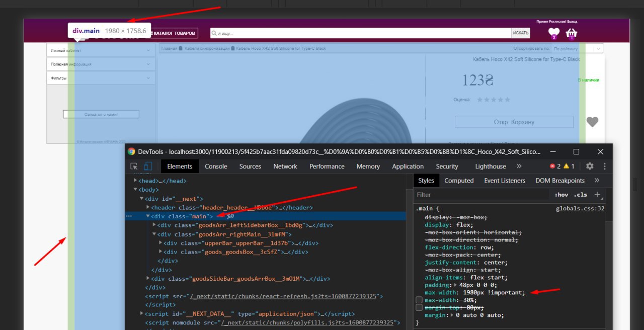Open the Security tab
The width and height of the screenshot is (644, 330).
(x=447, y=167)
